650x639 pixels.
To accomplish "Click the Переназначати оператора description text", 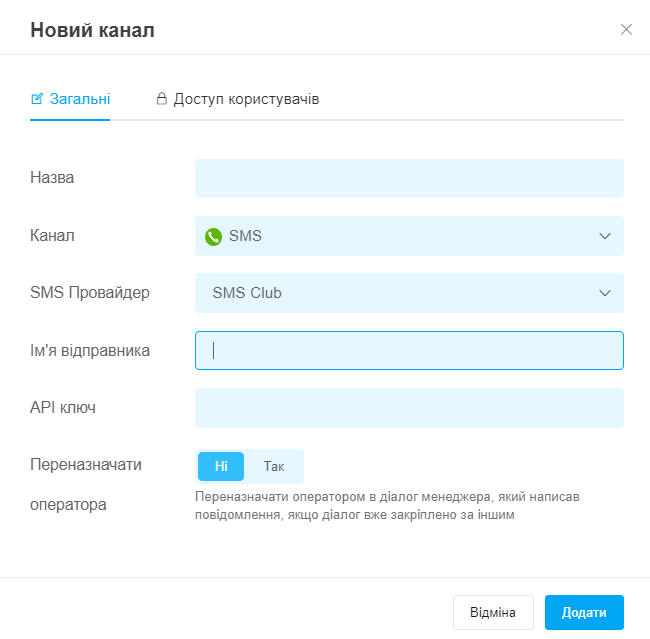I will (387, 505).
